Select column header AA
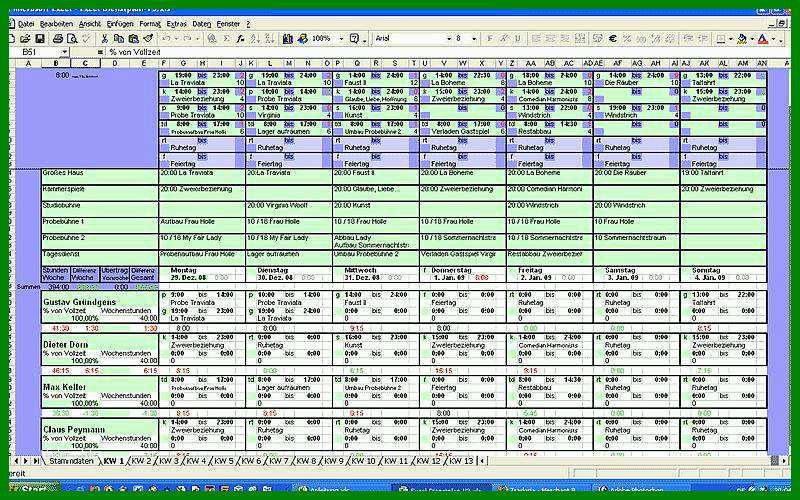Screen dimensions: 800x500 pyautogui.click(x=531, y=63)
